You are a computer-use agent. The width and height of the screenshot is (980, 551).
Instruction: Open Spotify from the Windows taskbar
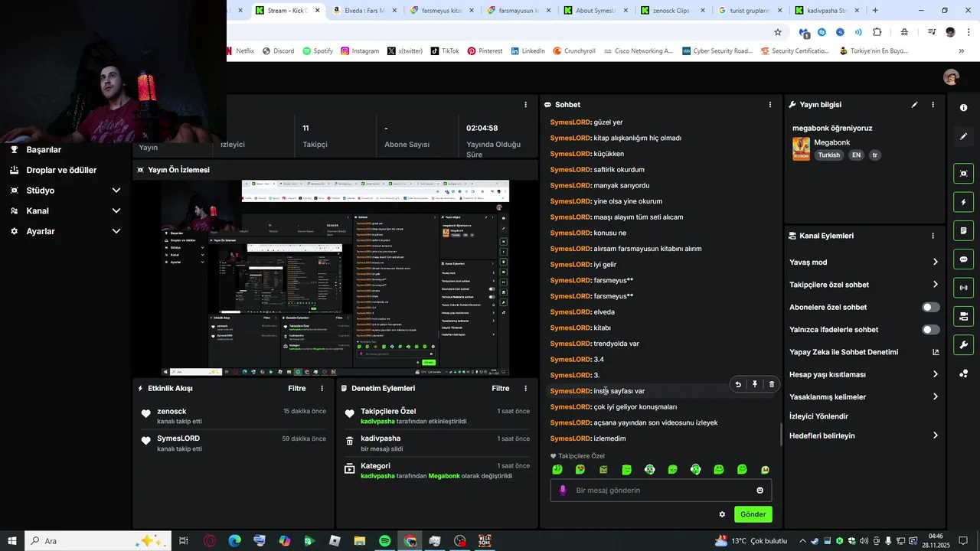pos(385,541)
